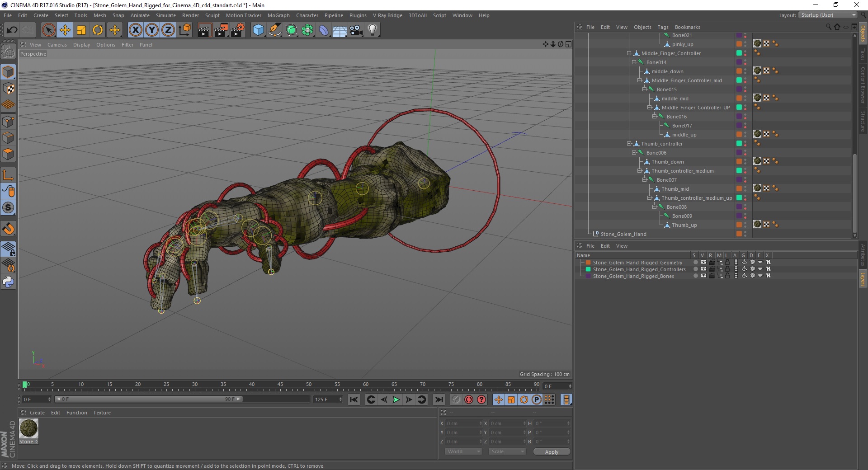The width and height of the screenshot is (868, 470).
Task: Select Stone_Golem_Hand object in tree
Action: [x=623, y=234]
